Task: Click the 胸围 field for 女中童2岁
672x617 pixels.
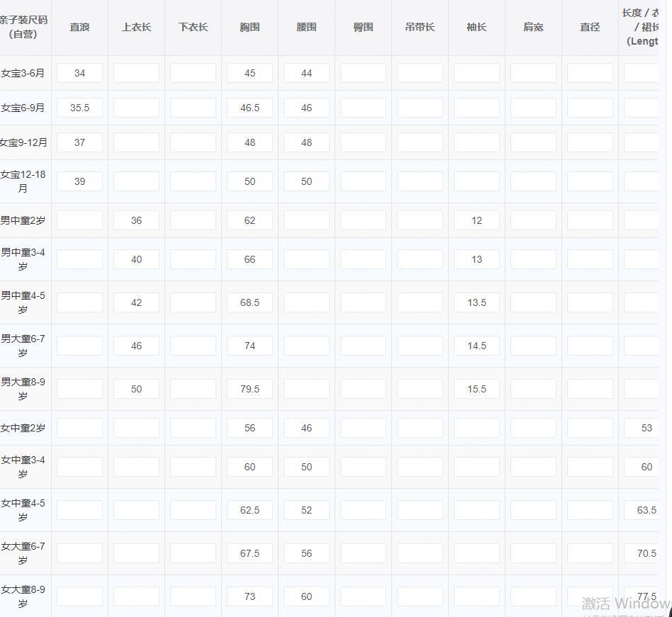Action: [250, 428]
